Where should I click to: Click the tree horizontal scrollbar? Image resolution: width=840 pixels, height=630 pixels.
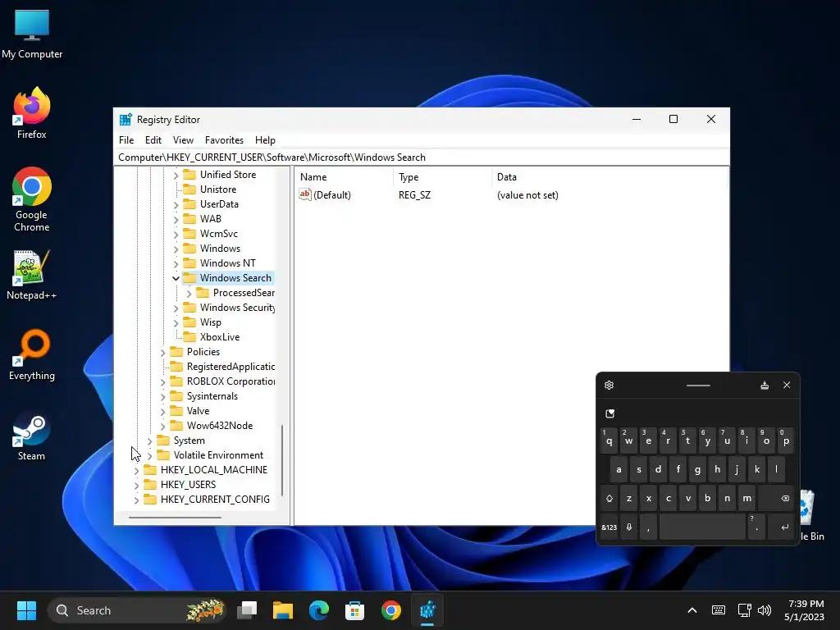(176, 518)
